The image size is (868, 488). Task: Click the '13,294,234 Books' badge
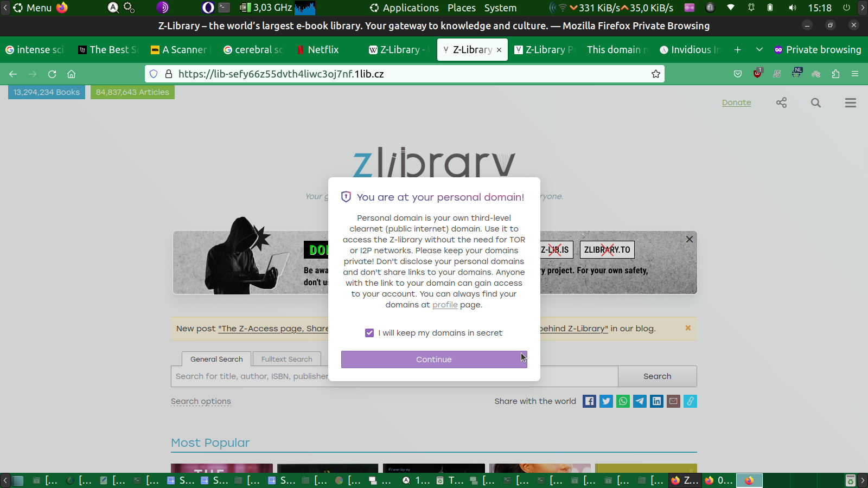point(47,92)
